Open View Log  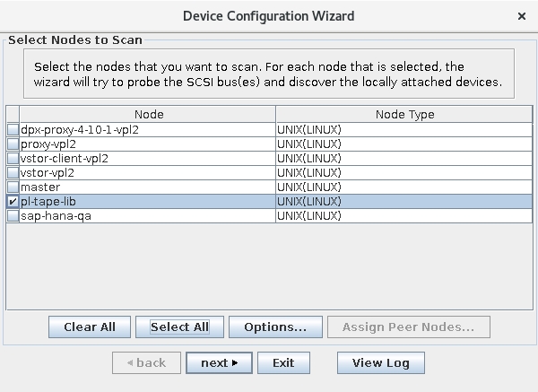tap(380, 363)
